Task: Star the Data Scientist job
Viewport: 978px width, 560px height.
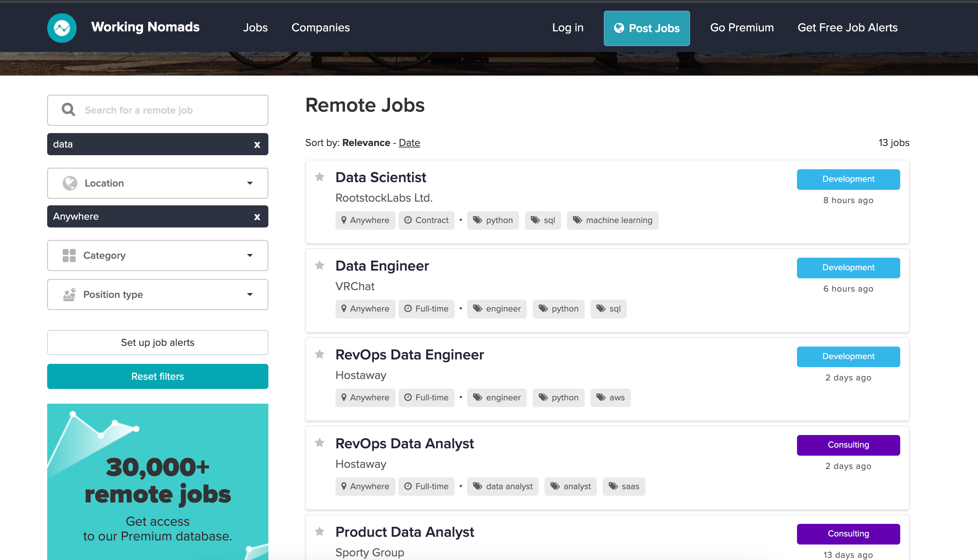Action: 320,177
